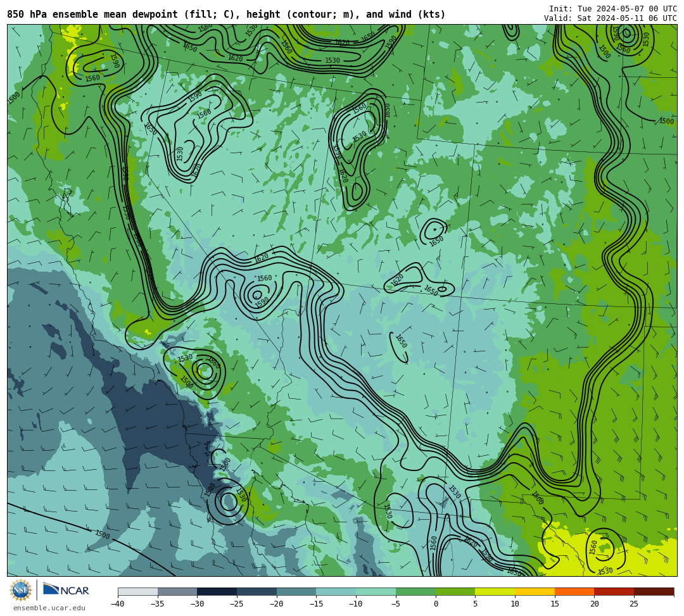Click the -40 colorbar label
Viewport: 684px width, 616px height.
[x=117, y=604]
